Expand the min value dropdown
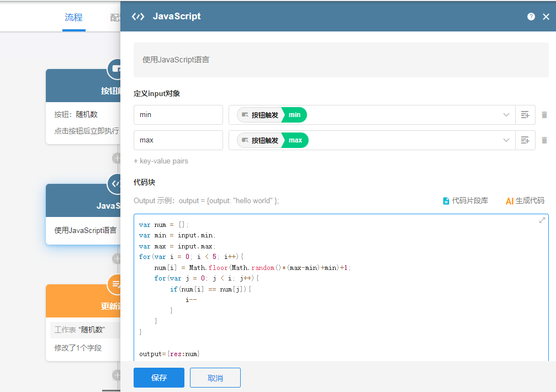 click(x=506, y=115)
